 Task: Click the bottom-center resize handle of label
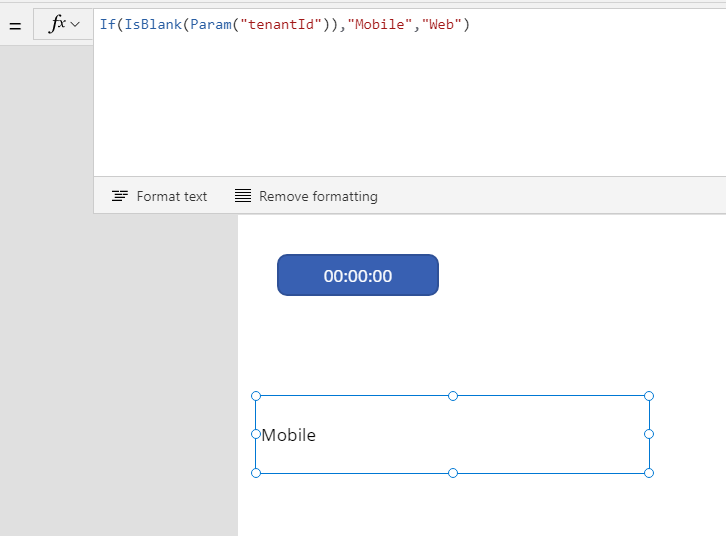[453, 472]
